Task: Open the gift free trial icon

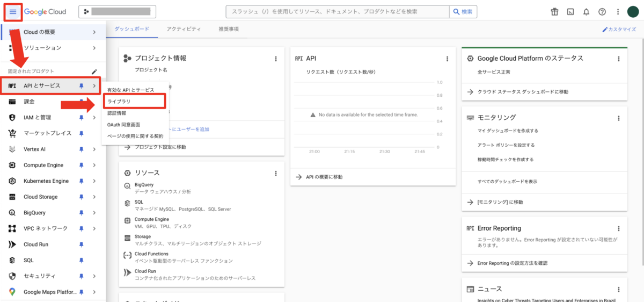Action: pos(555,11)
